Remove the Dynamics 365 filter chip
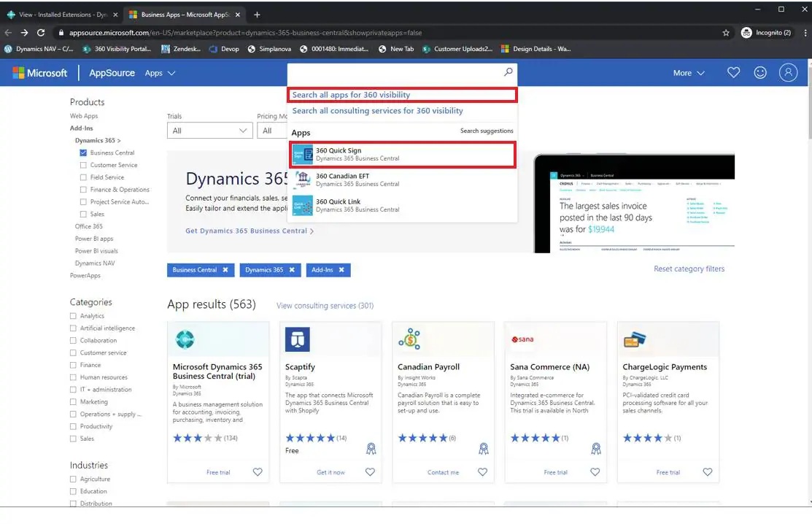This screenshot has width=812, height=524. tap(292, 270)
